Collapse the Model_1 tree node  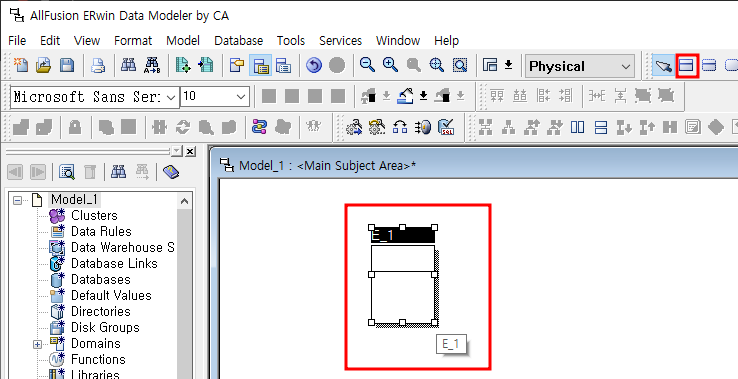pyautogui.click(x=18, y=201)
